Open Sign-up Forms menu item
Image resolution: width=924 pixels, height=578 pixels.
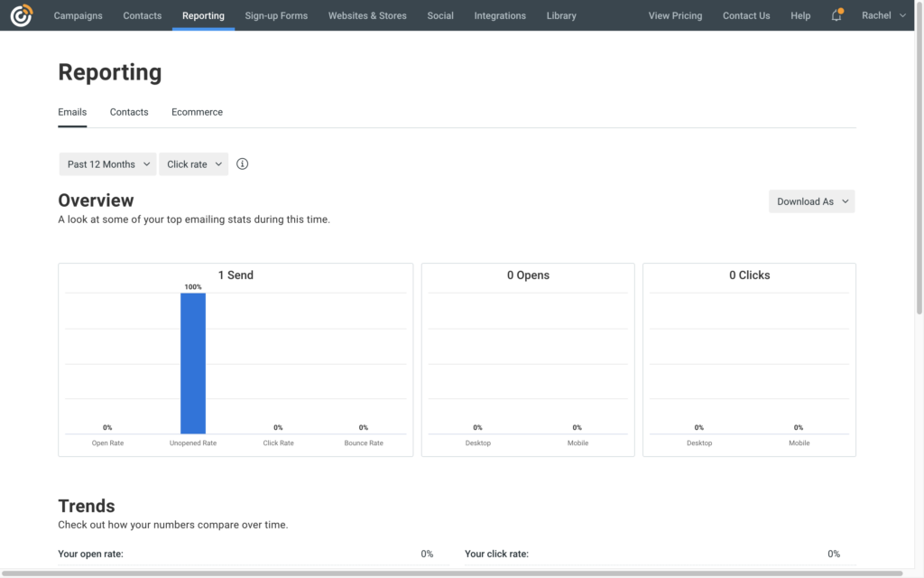(x=276, y=15)
